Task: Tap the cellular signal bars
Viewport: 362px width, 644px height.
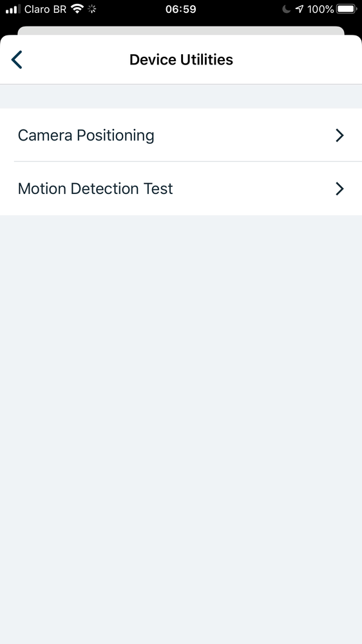Action: point(13,9)
